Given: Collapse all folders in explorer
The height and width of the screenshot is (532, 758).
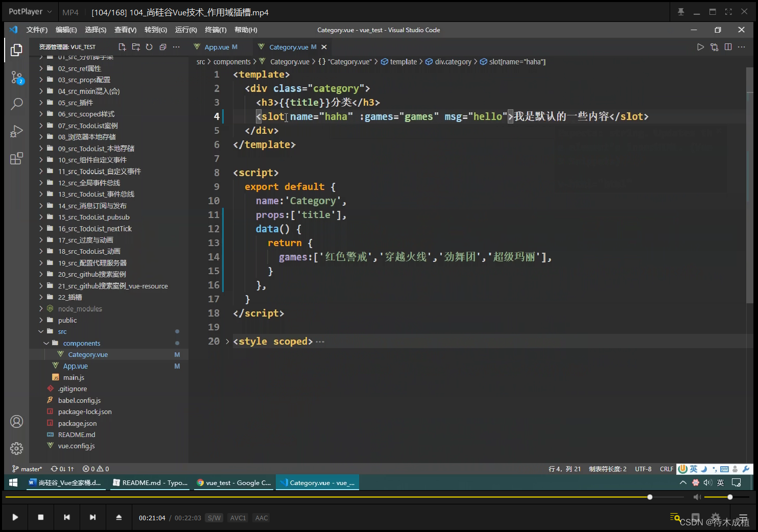Looking at the screenshot, I should [163, 47].
